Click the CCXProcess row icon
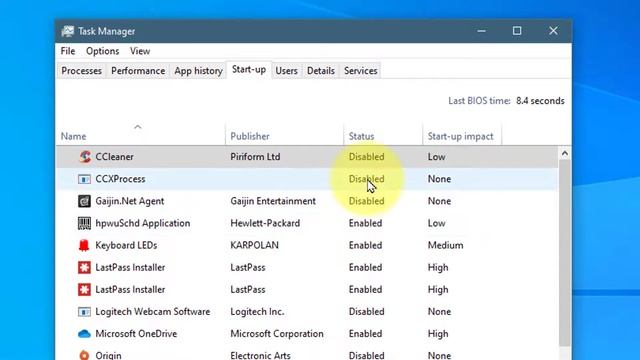 [x=84, y=179]
